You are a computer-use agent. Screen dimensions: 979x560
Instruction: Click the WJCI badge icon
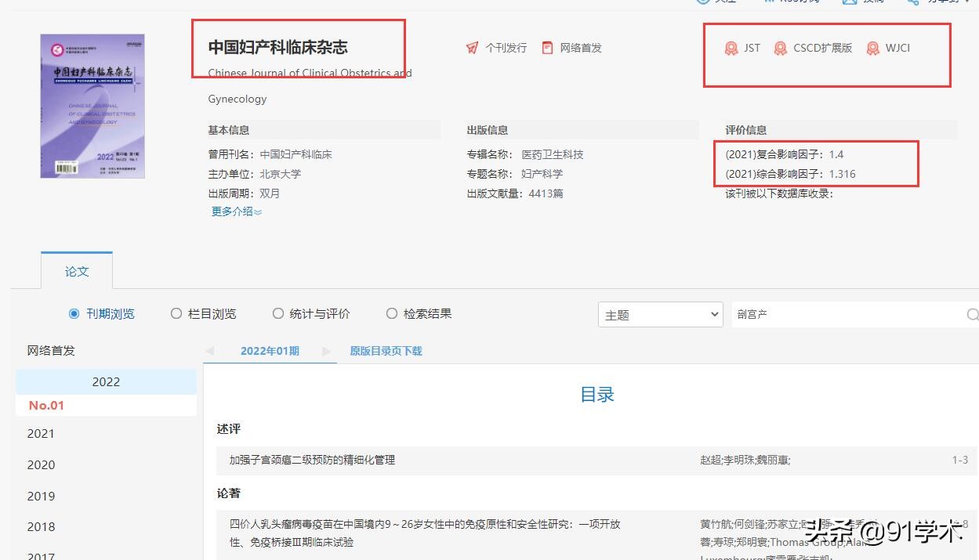click(872, 48)
